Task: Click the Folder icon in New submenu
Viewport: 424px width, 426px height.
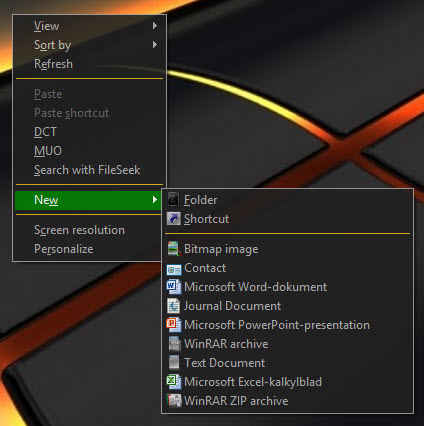Action: coord(174,200)
